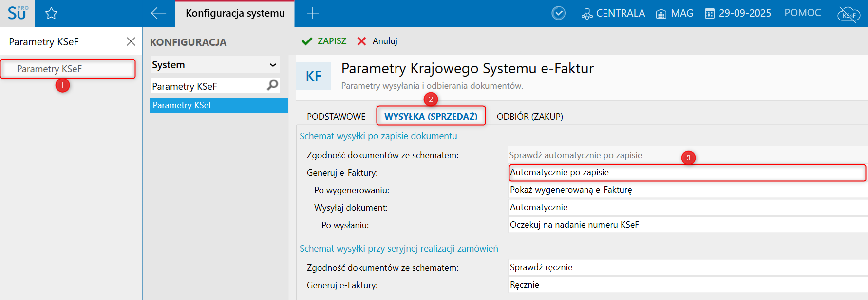This screenshot has height=300, width=868.
Task: Open the ODBIÓR (ZAKUP) tab
Action: 529,116
